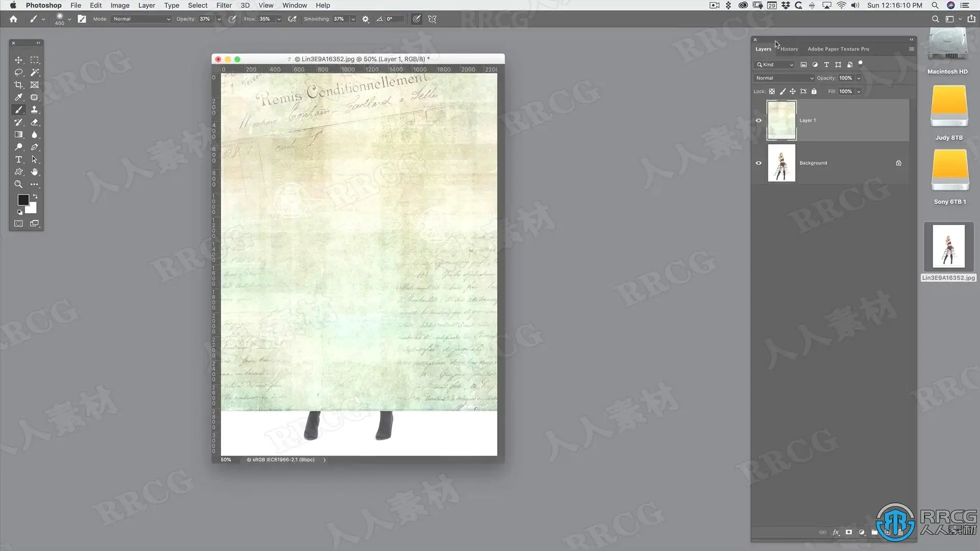Open the Filter menu
Viewport: 980px width, 551px height.
tap(224, 5)
